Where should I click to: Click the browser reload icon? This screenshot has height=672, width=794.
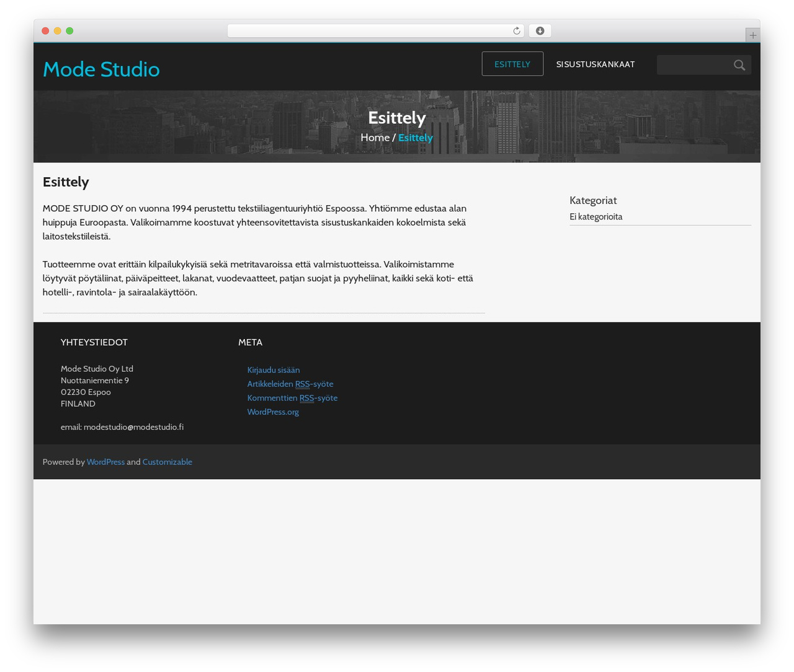(x=517, y=31)
